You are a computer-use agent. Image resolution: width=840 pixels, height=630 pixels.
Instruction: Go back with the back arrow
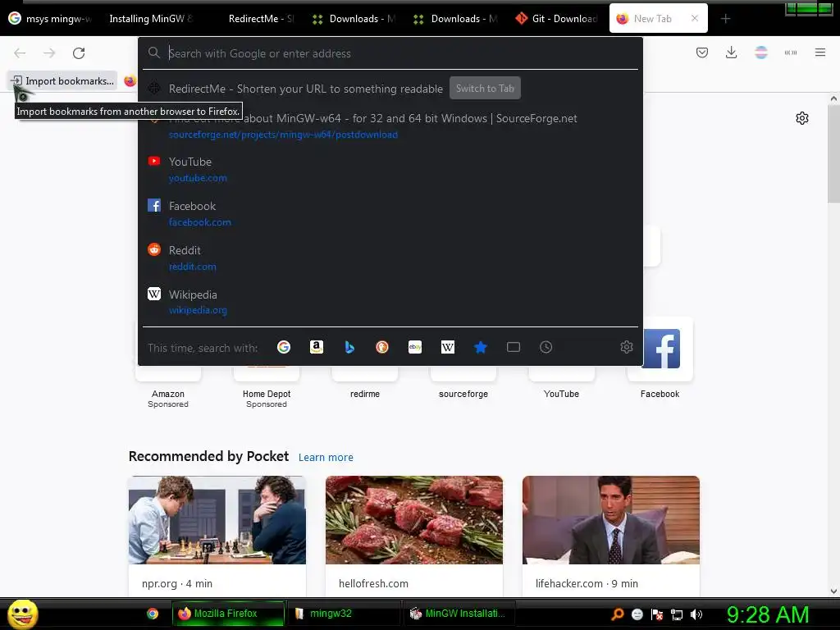[x=20, y=53]
